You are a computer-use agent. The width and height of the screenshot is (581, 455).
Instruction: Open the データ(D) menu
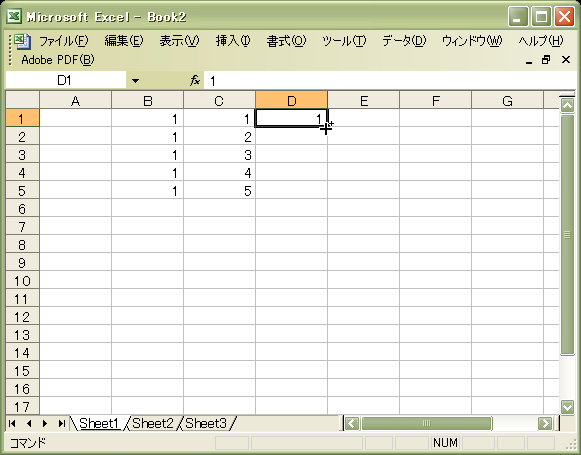[x=404, y=41]
